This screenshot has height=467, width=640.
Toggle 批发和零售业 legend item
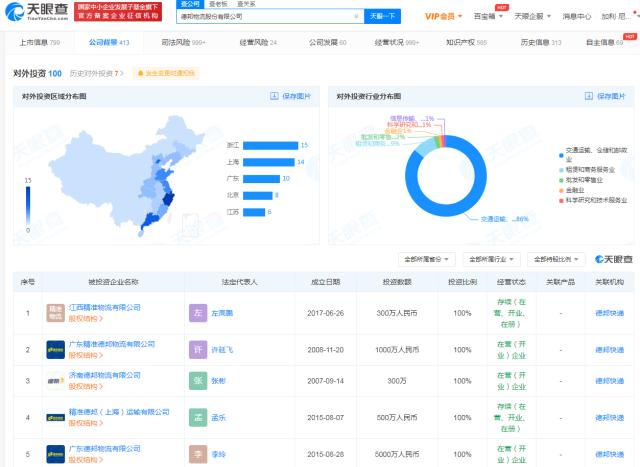click(581, 180)
